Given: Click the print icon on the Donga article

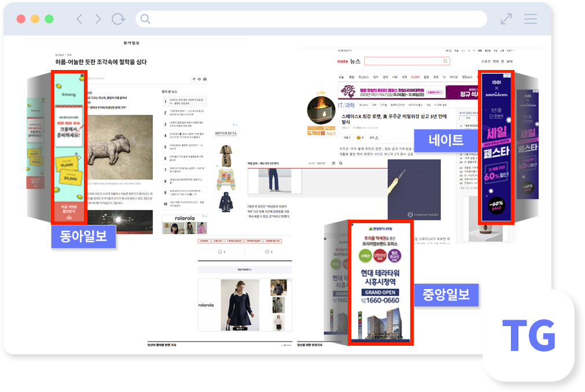Looking at the screenshot, I should (x=205, y=79).
